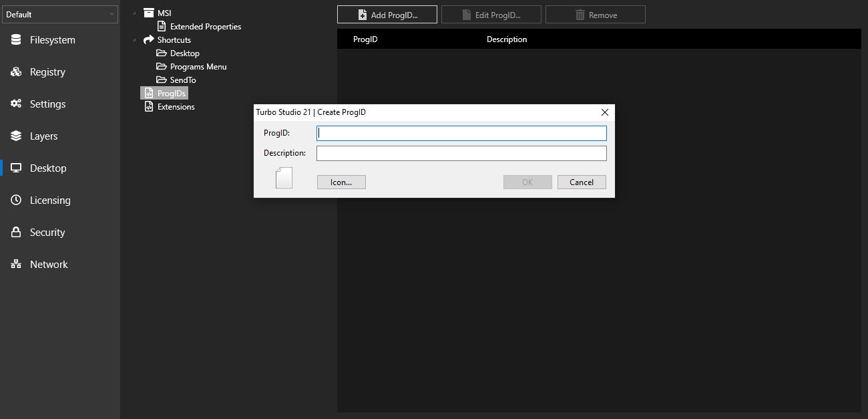
Task: Click the Add ProgID button
Action: (387, 15)
